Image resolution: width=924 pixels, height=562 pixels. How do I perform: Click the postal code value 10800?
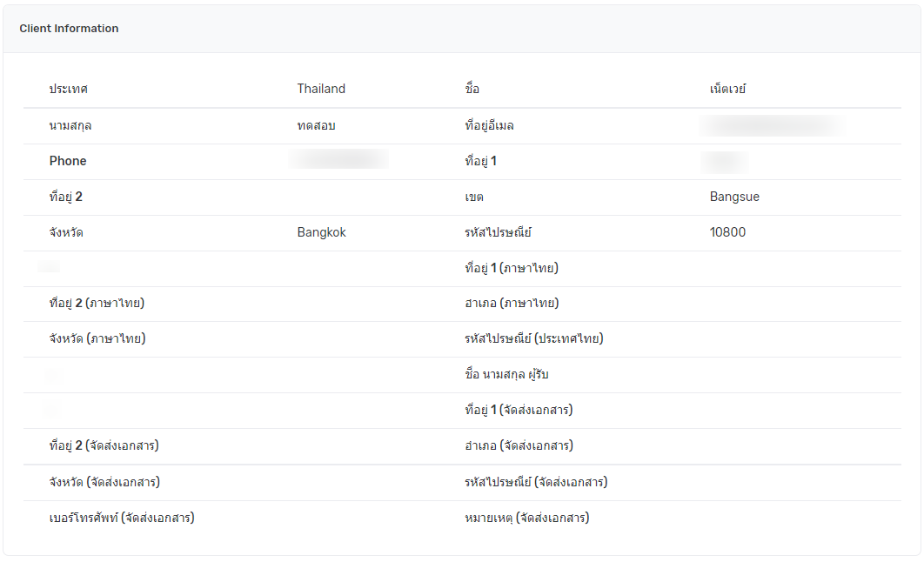coord(727,232)
